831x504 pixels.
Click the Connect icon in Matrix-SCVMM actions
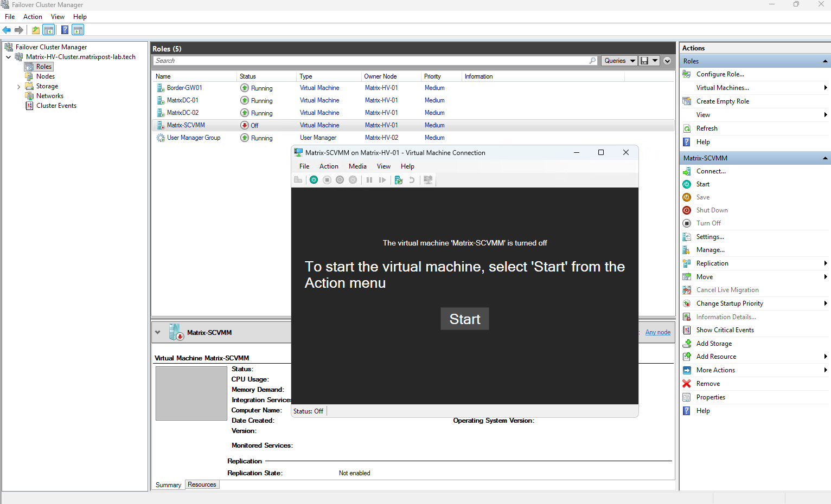click(687, 171)
